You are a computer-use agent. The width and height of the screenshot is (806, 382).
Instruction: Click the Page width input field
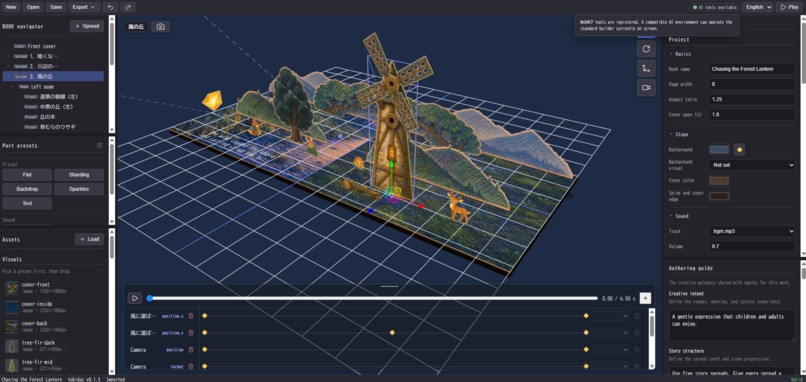[x=752, y=84]
